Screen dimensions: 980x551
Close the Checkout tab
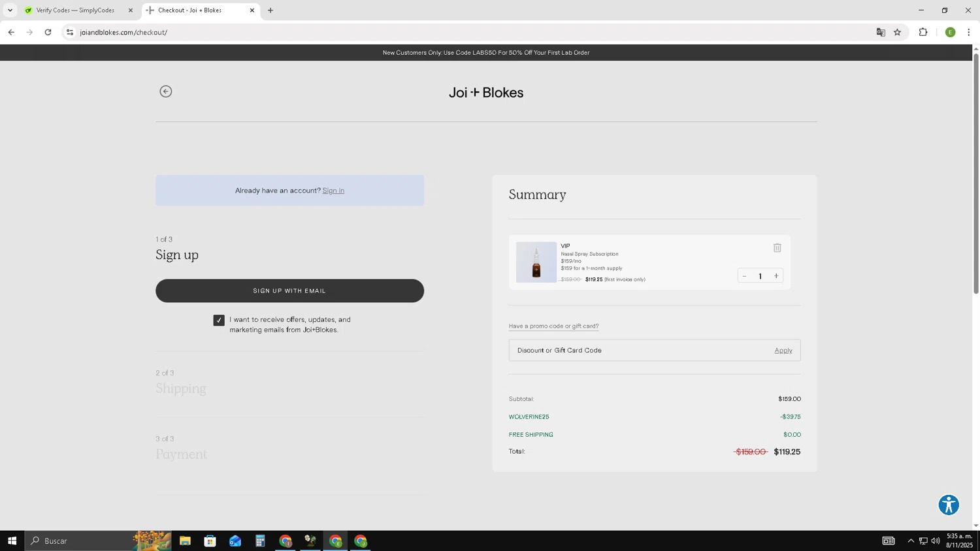[x=252, y=10]
